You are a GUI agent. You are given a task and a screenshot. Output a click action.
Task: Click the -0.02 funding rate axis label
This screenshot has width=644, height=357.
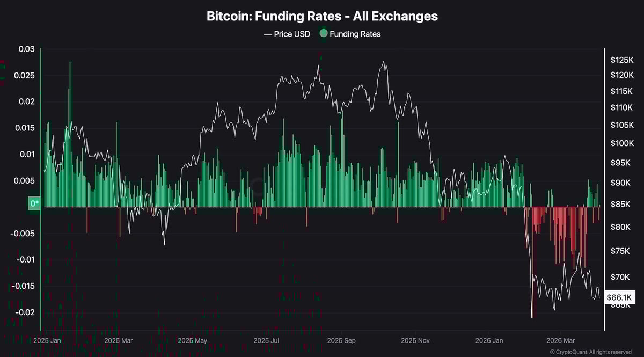(x=24, y=312)
